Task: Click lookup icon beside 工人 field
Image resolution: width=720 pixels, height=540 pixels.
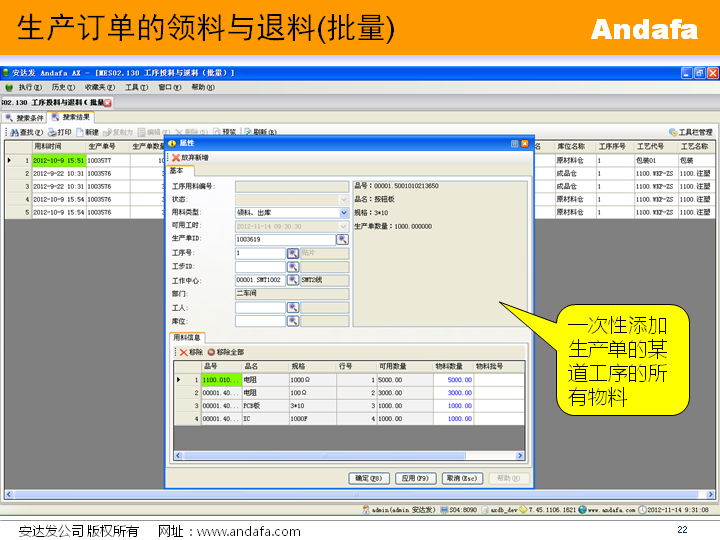Action: (293, 308)
